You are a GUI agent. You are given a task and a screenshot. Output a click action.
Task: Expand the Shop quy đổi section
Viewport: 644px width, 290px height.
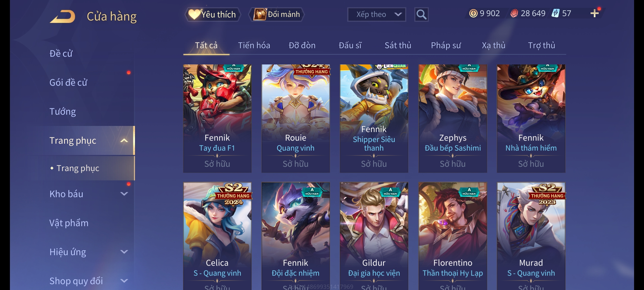point(124,281)
